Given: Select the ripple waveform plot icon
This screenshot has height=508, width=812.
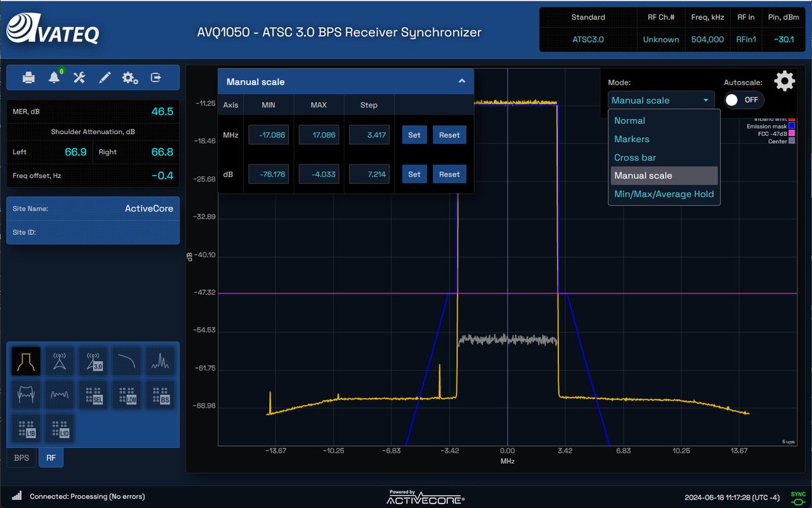Looking at the screenshot, I should tap(60, 394).
